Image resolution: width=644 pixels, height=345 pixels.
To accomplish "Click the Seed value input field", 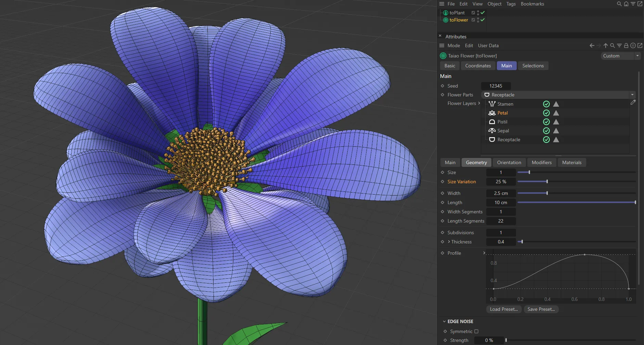I will pyautogui.click(x=496, y=86).
